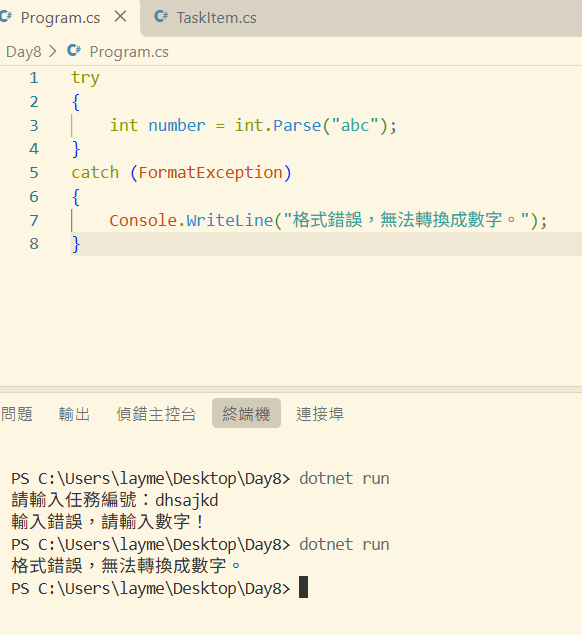Focus the terminal cursor at last prompt
The image size is (582, 635).
click(x=303, y=587)
